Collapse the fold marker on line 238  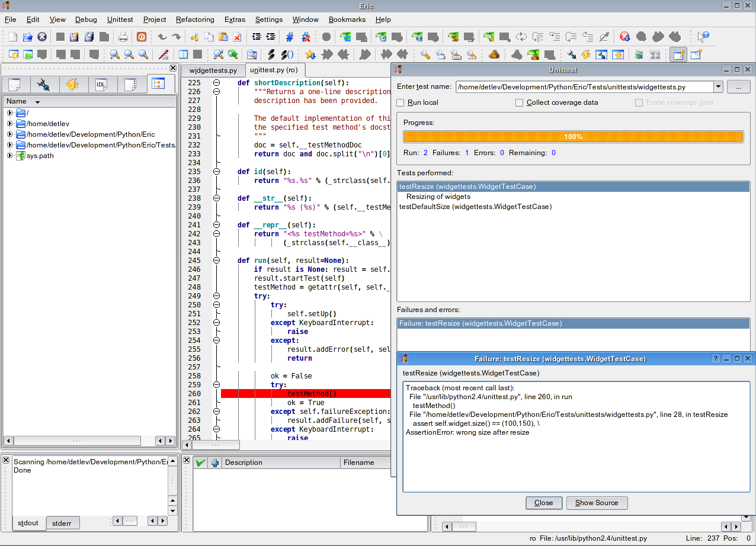pos(217,198)
